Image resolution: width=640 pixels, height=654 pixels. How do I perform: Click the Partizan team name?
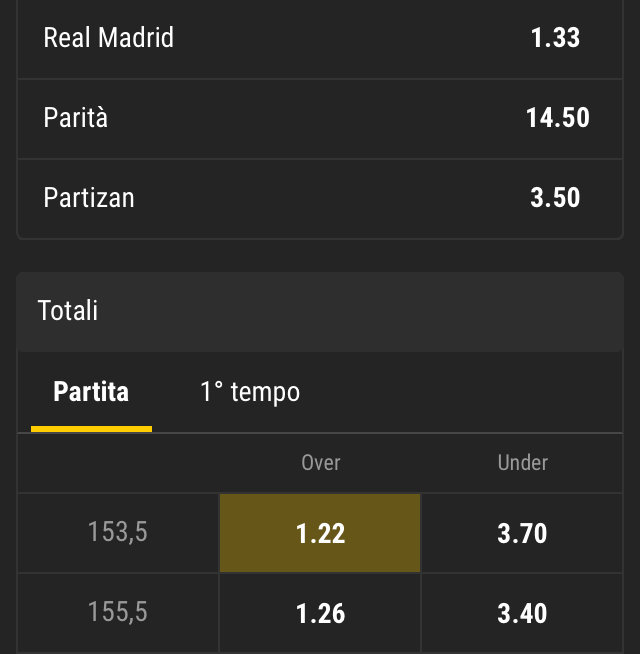tap(89, 198)
